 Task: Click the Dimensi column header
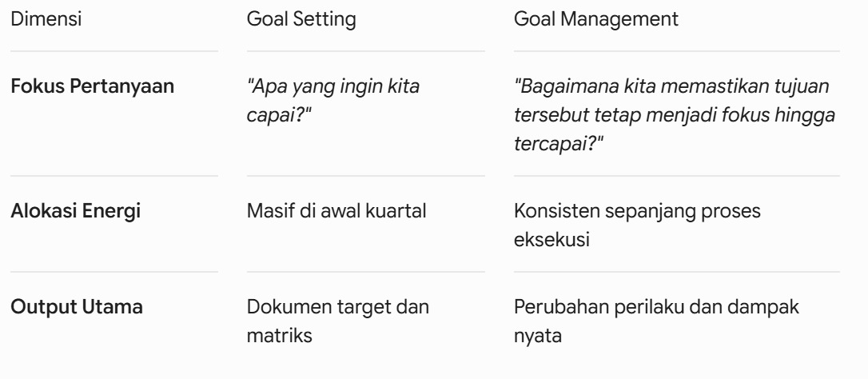[x=46, y=19]
